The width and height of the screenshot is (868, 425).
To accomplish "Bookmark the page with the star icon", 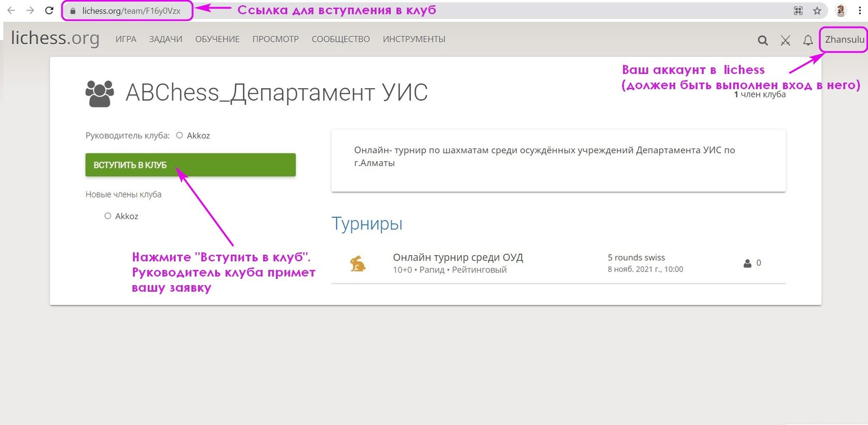I will click(817, 10).
